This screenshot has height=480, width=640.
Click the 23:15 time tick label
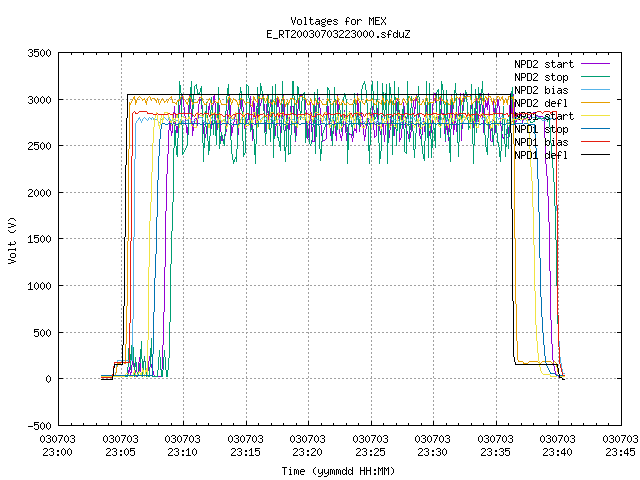245,452
